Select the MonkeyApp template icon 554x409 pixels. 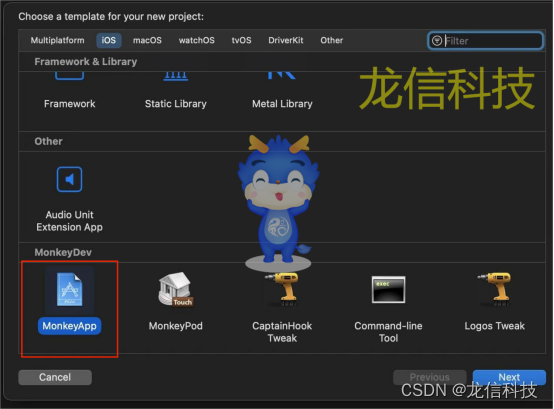click(70, 290)
